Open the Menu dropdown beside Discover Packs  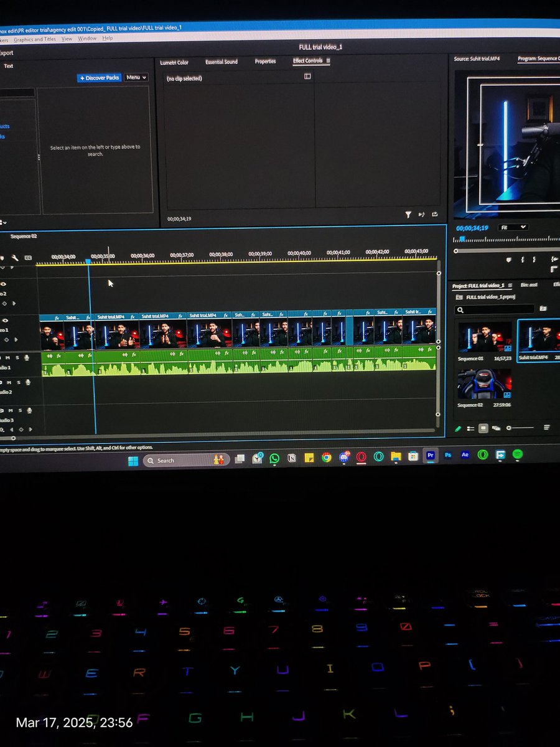pos(136,77)
